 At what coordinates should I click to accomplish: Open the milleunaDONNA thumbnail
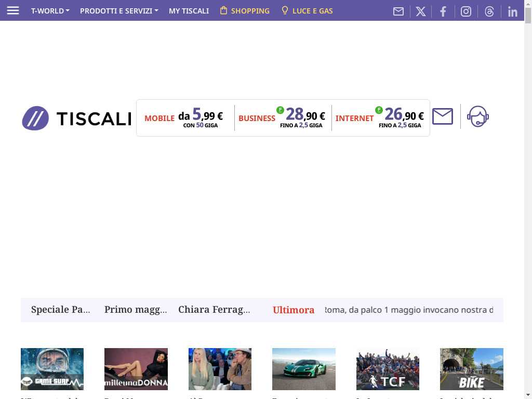coord(136,369)
